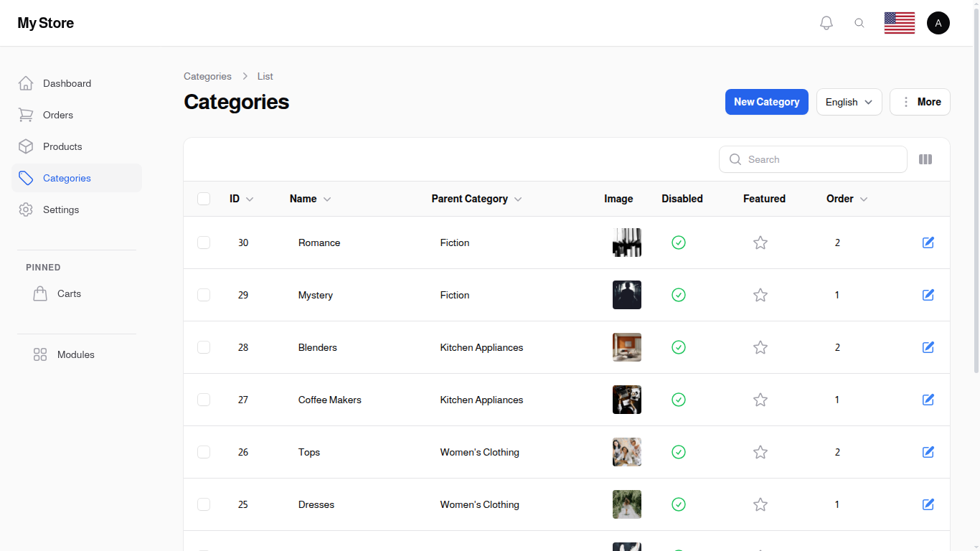Follow the Categories breadcrumb link
Screen dimensions: 980x551
(207, 76)
